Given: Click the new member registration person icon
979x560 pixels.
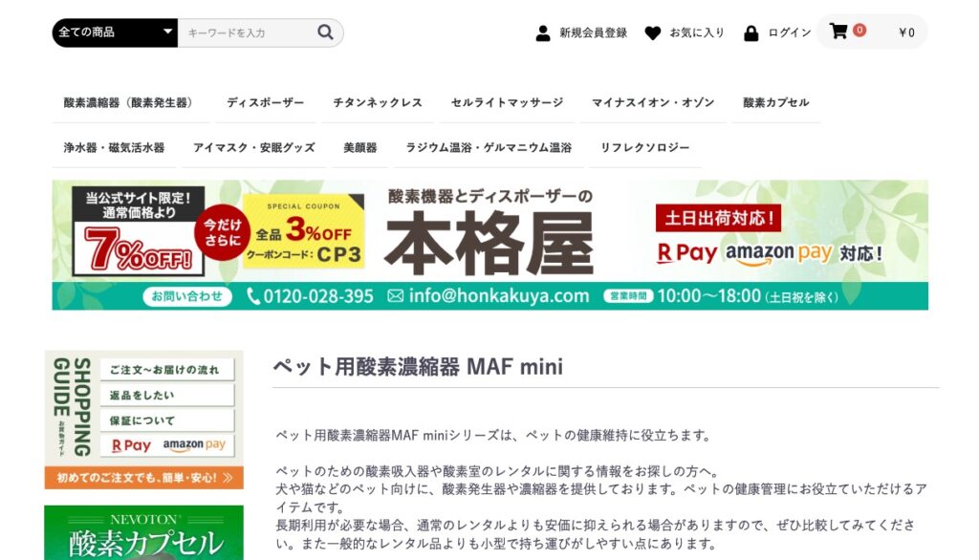Looking at the screenshot, I should coord(543,32).
